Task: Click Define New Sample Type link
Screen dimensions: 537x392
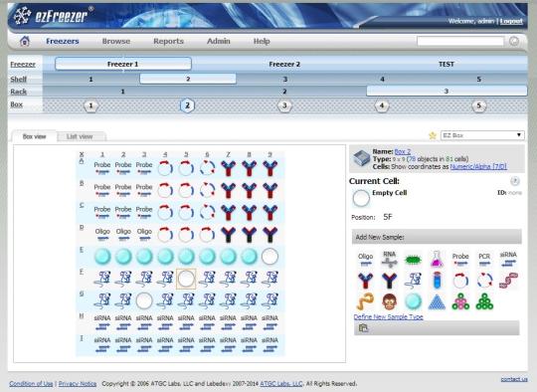Action: pyautogui.click(x=389, y=316)
